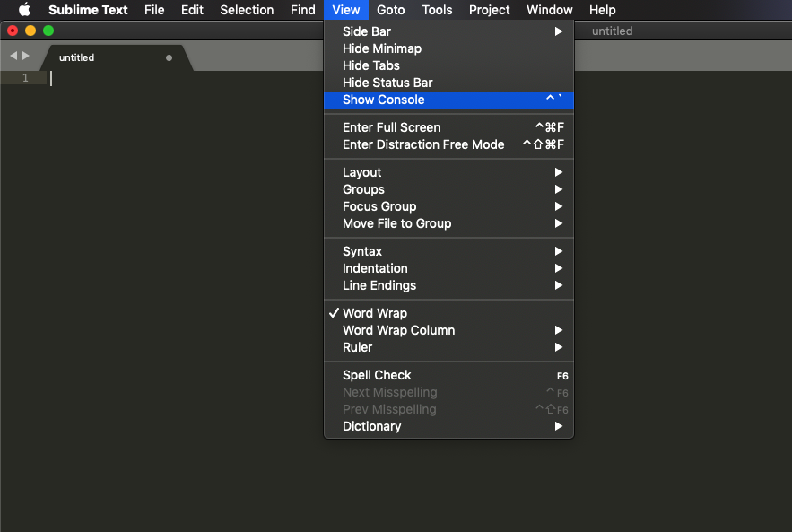Viewport: 792px width, 532px height.
Task: Click the unsaved dot on untitled tab
Action: [x=169, y=57]
